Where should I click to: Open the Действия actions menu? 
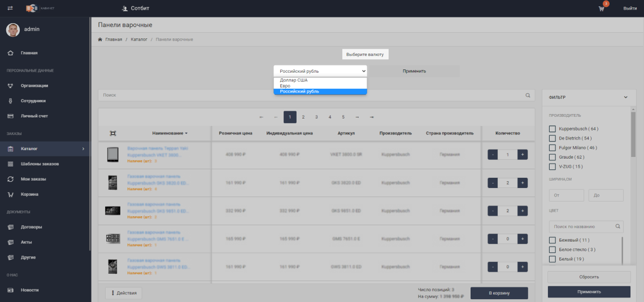coord(124,293)
